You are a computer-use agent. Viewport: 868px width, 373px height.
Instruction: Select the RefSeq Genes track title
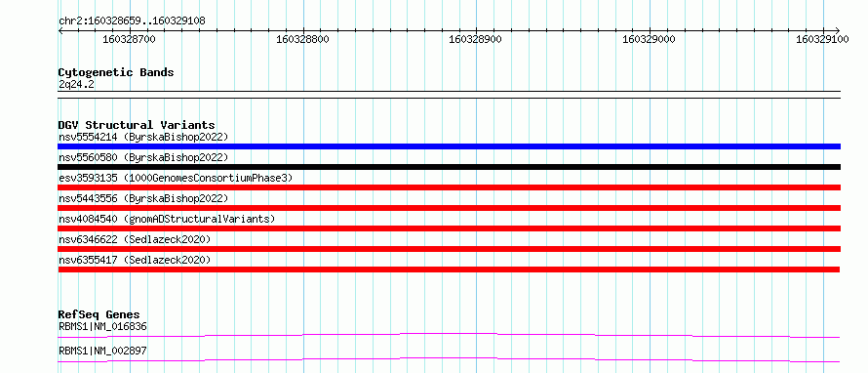click(99, 315)
